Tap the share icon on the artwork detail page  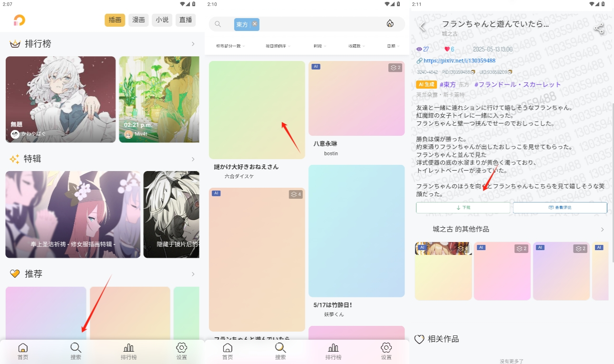[599, 28]
